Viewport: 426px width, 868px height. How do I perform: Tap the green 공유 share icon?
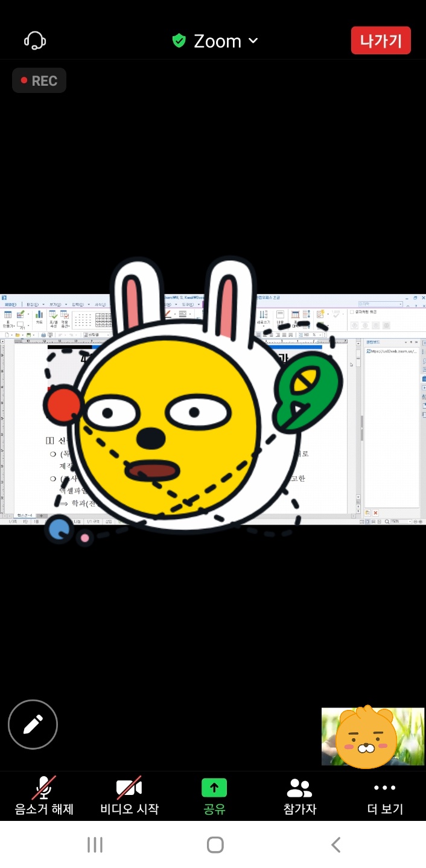pos(214,788)
